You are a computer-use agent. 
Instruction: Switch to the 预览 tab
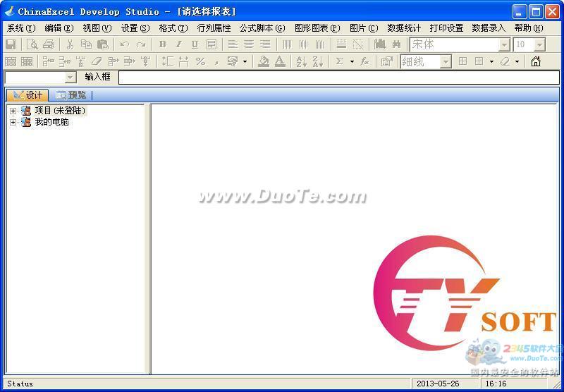tap(70, 95)
